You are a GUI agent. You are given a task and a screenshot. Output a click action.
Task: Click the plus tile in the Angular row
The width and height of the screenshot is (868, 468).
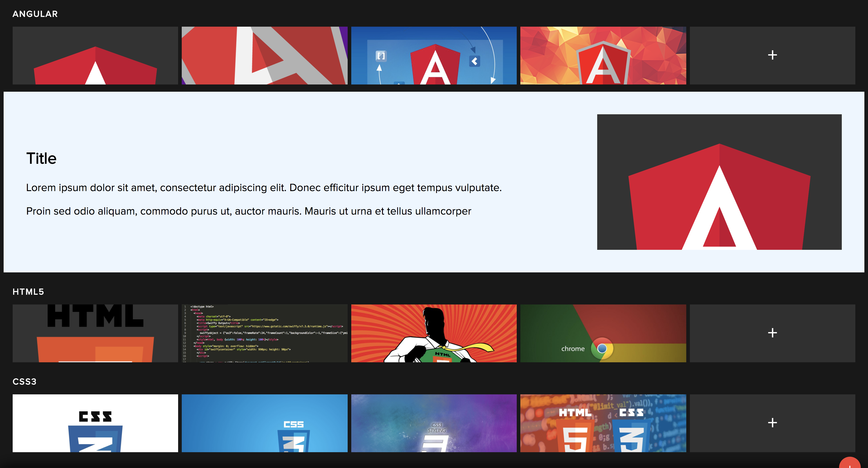point(772,56)
